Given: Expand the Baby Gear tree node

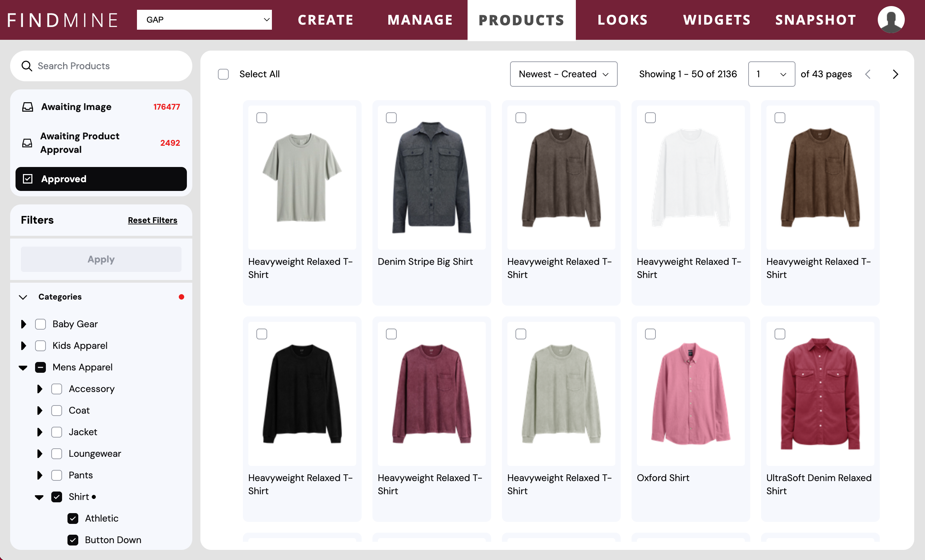Looking at the screenshot, I should pos(24,324).
